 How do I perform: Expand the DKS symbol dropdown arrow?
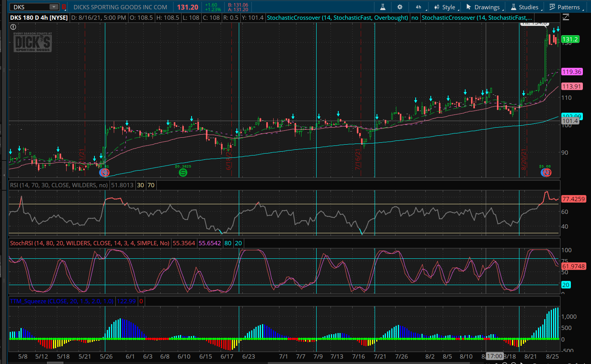pos(54,7)
